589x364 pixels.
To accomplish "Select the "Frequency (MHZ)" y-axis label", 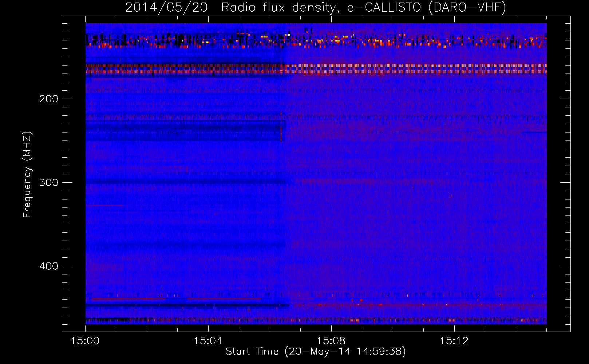I will click(x=27, y=175).
